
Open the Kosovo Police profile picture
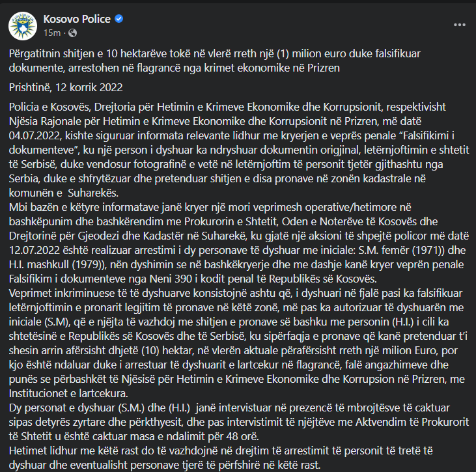pos(22,25)
